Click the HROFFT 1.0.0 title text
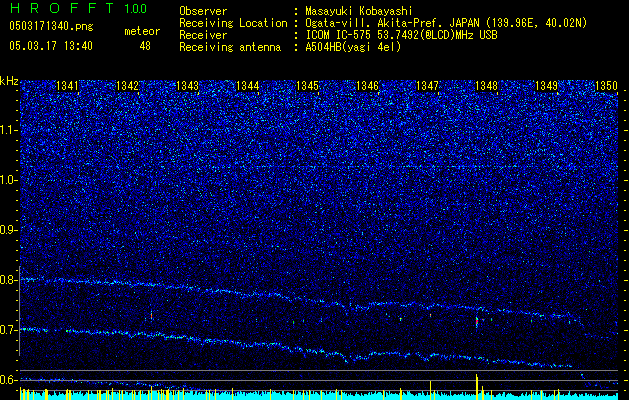The image size is (629, 400). 78,8
